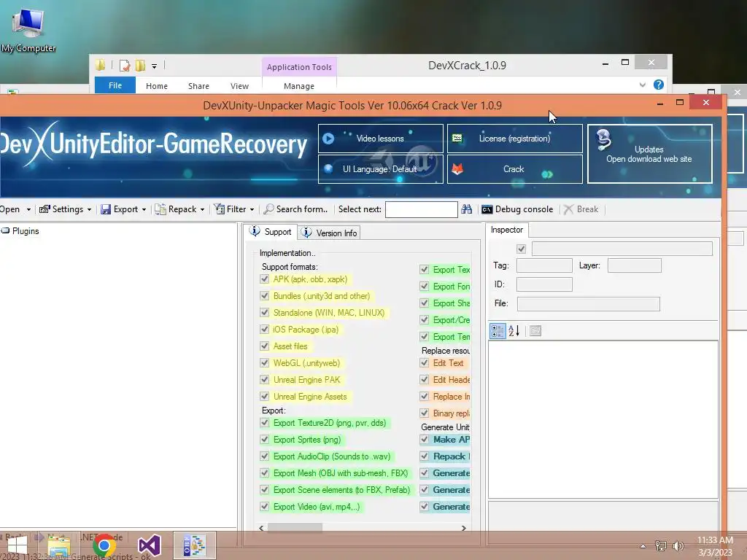747x560 pixels.
Task: Click the Settings toolbar icon
Action: 44,209
